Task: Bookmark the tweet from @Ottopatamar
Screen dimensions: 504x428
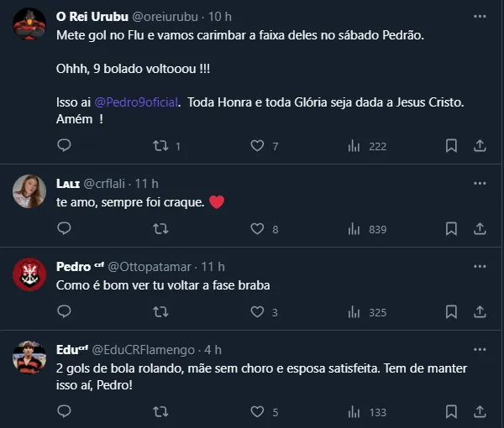Action: (x=451, y=312)
